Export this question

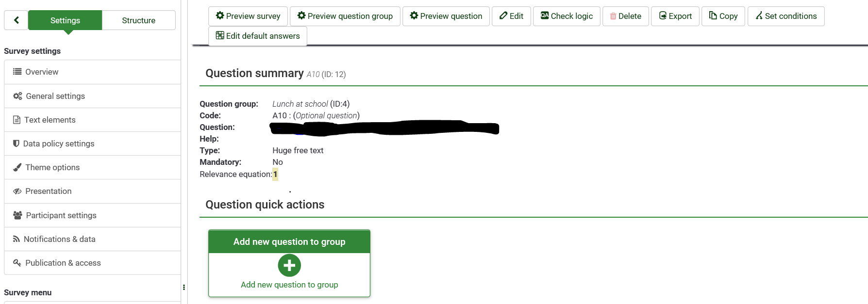(675, 16)
